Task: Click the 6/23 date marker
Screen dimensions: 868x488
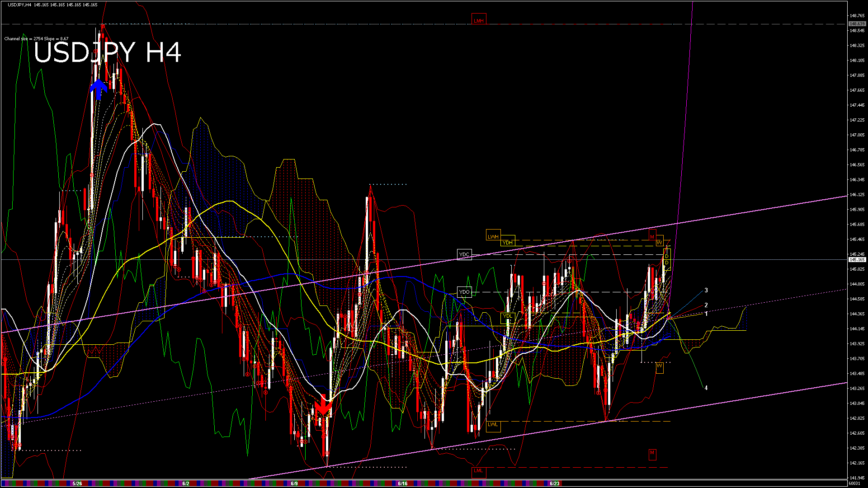Action: click(555, 483)
